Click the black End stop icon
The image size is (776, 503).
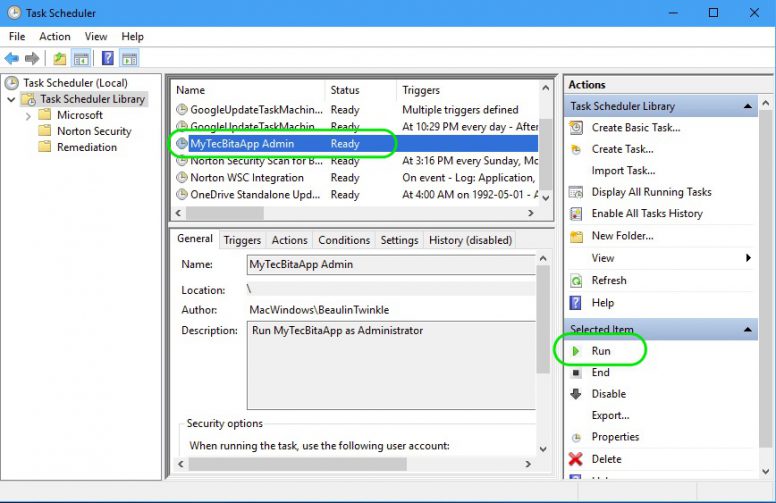576,372
